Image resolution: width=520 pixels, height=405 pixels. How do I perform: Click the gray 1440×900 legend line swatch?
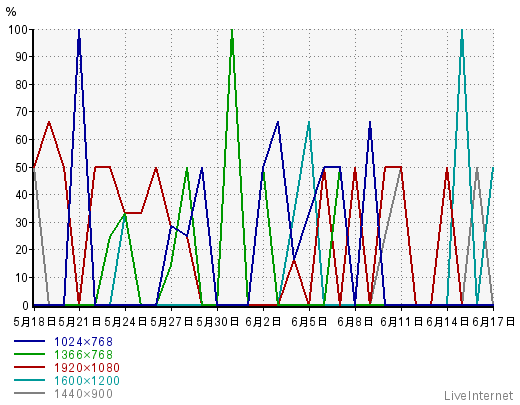click(x=29, y=393)
